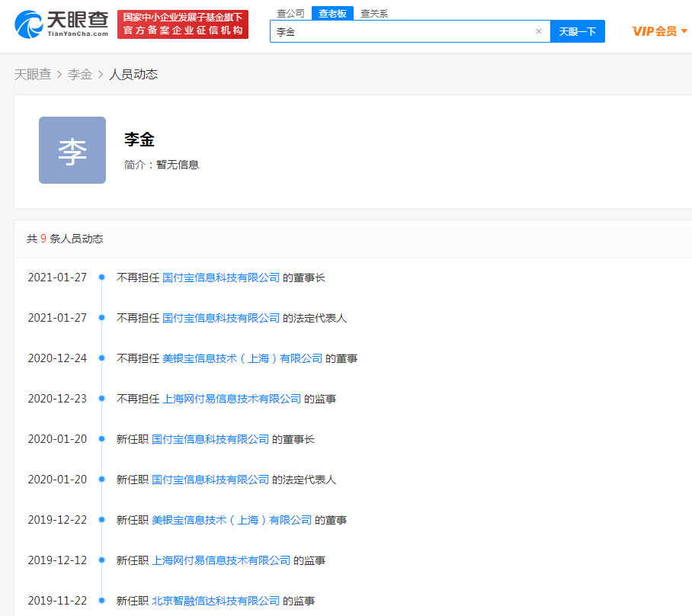Click the 简介：暂无信息 text
The width and height of the screenshot is (692, 616).
point(162,165)
